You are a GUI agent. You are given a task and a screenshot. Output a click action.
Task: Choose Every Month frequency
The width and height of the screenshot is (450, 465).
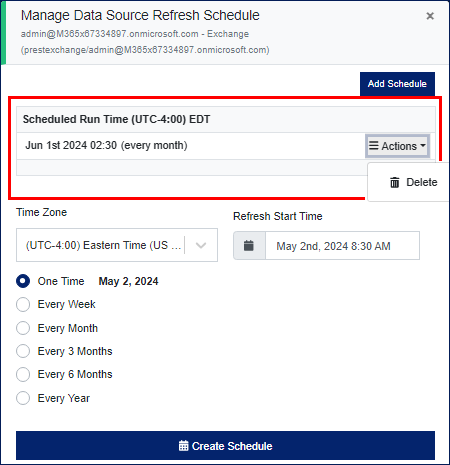pyautogui.click(x=23, y=328)
